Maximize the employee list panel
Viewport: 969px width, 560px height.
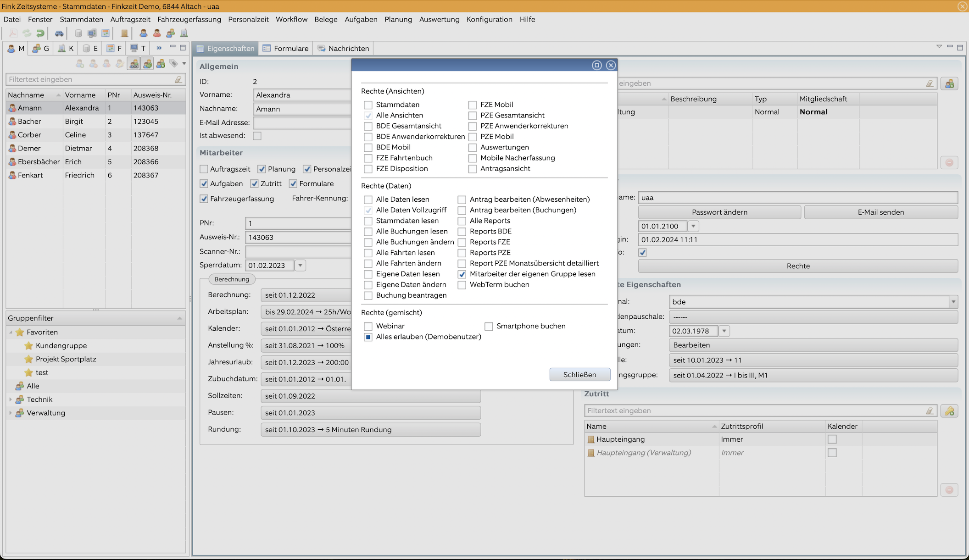pyautogui.click(x=183, y=47)
